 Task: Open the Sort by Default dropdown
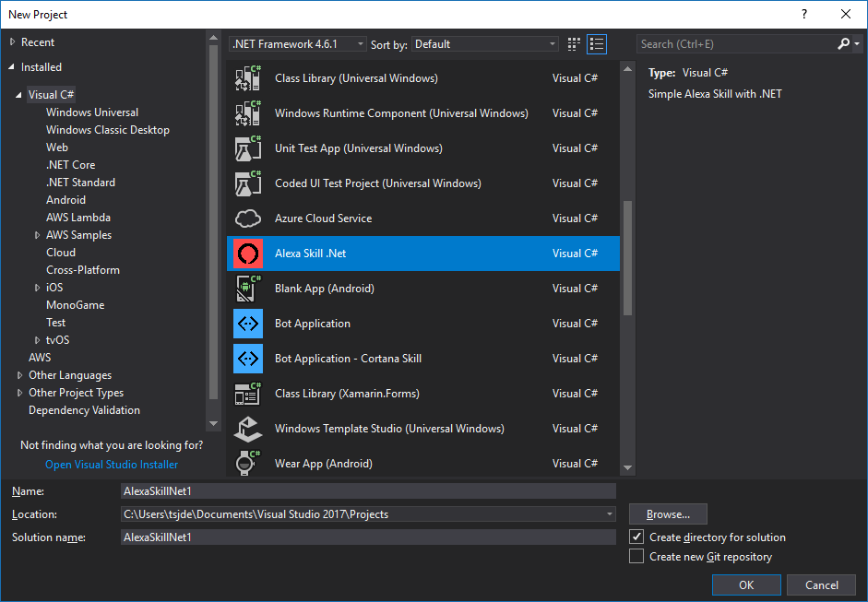pos(485,44)
